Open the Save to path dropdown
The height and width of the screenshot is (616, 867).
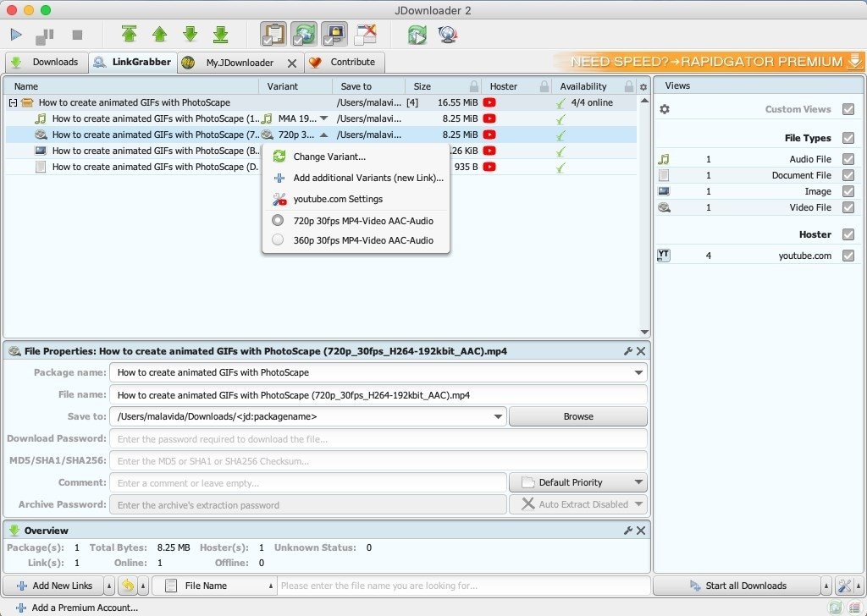[496, 415]
